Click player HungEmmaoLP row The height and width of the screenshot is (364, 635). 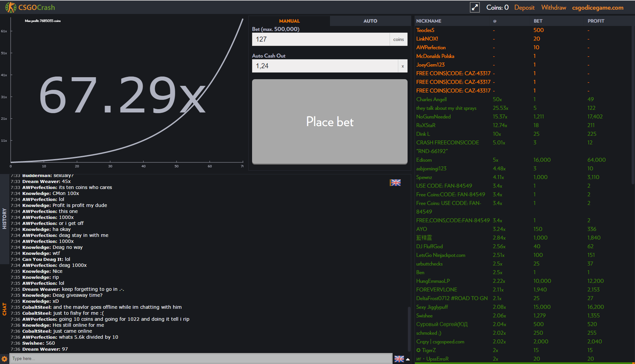pyautogui.click(x=523, y=281)
